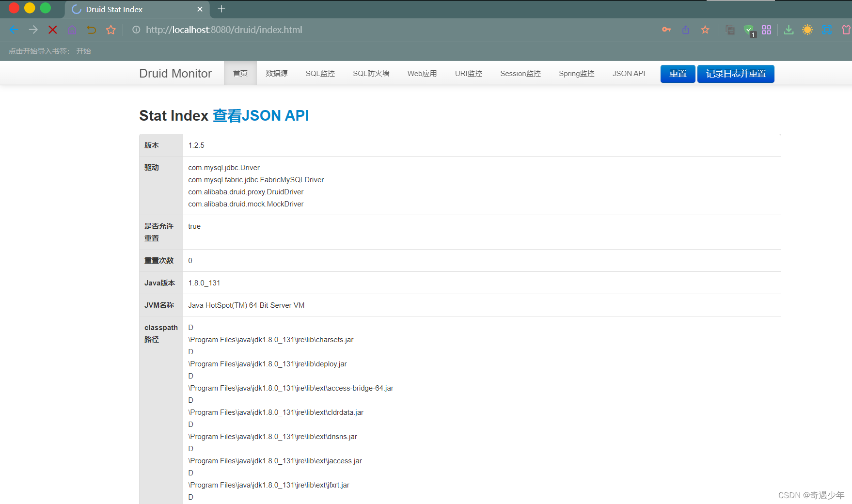Screen dimensions: 852x504
Task: Open the green downloads icon
Action: (789, 30)
